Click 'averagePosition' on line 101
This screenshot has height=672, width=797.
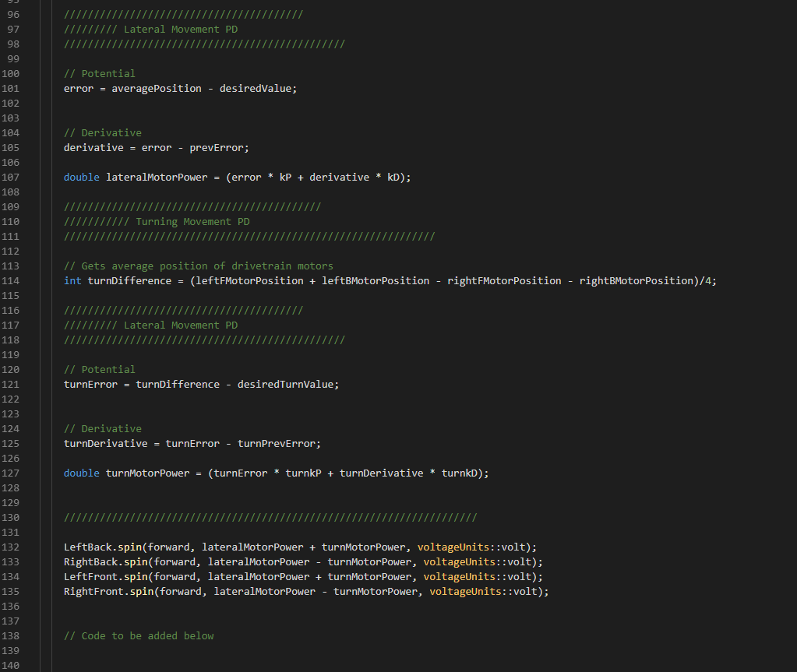click(157, 89)
